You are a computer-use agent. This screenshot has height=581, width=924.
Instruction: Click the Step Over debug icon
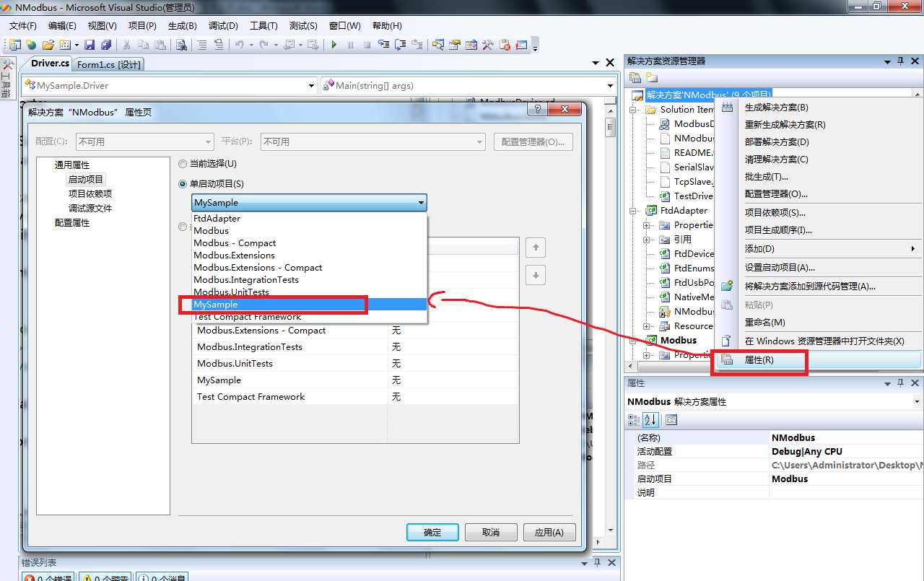[x=400, y=45]
